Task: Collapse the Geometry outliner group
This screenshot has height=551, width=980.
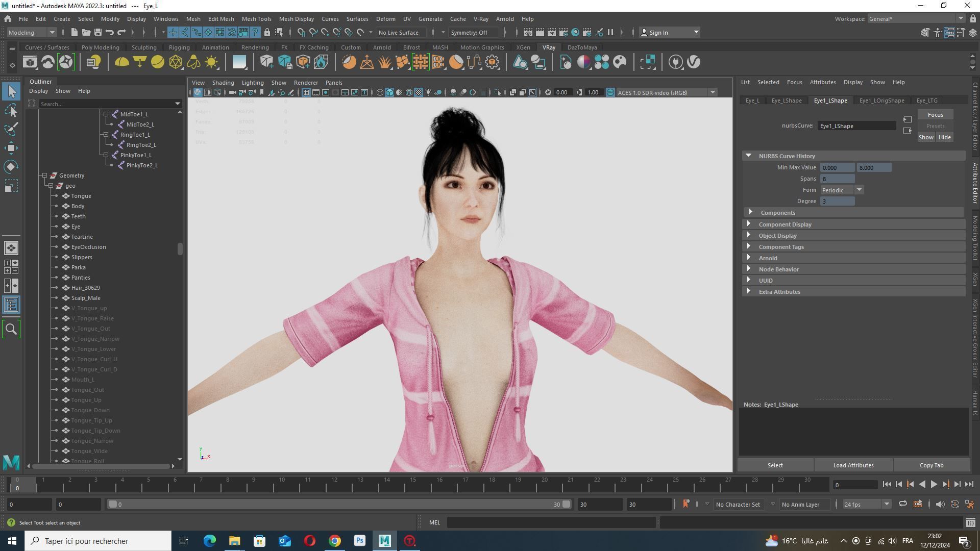Action: coord(44,176)
